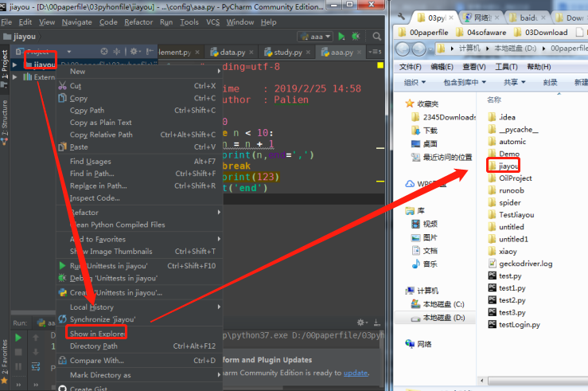The image size is (588, 391).
Task: Open 桌面 in Explorer navigation pane
Action: (424, 143)
